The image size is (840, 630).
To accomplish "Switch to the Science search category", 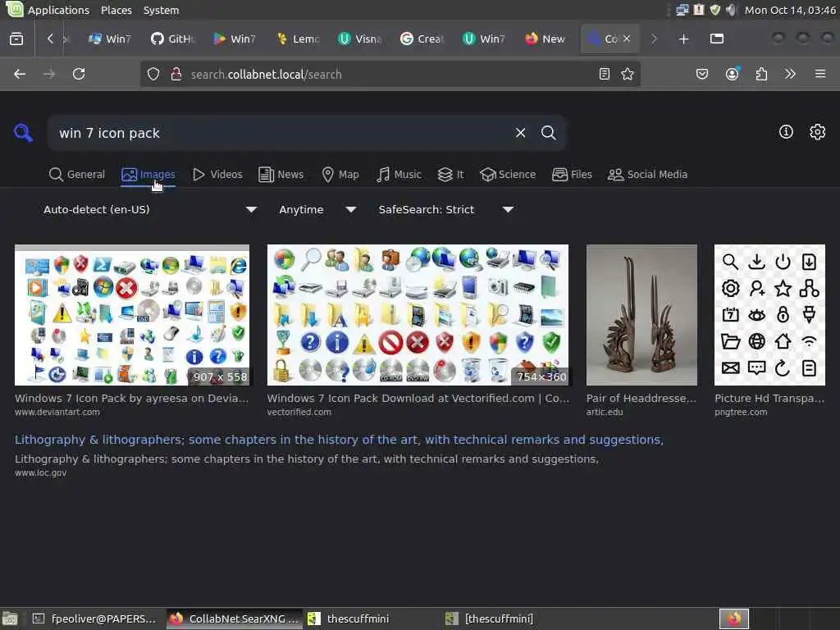I will click(x=508, y=174).
